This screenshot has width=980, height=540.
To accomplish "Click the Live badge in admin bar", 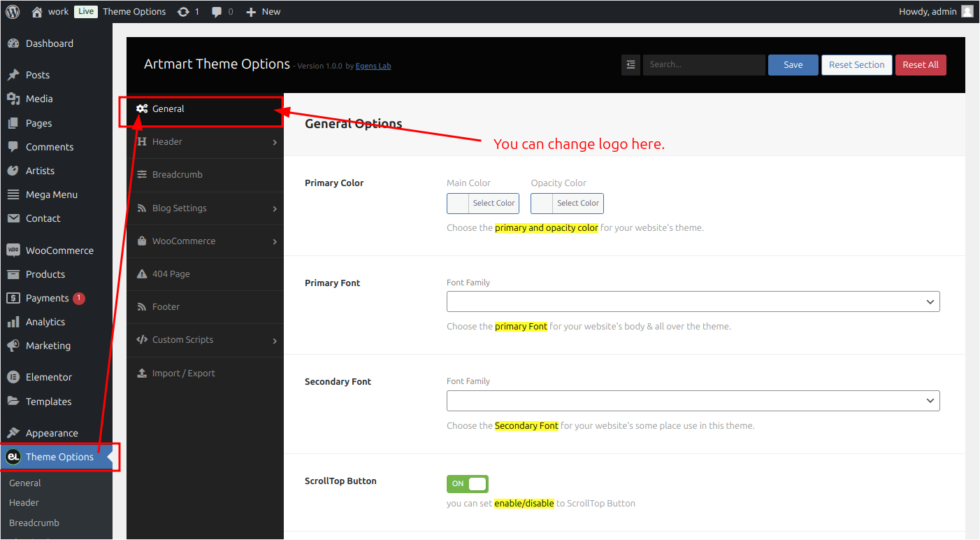I will click(86, 11).
